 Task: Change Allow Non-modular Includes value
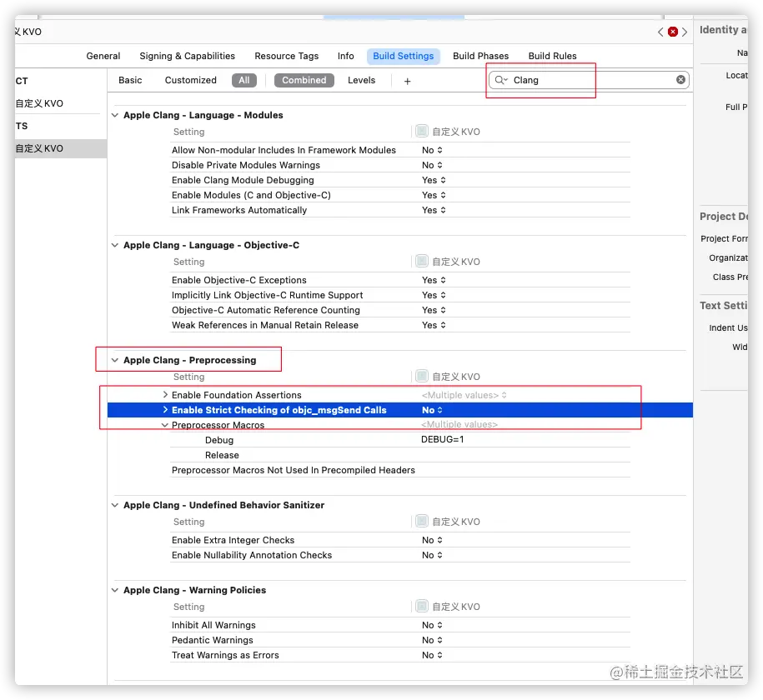point(432,150)
